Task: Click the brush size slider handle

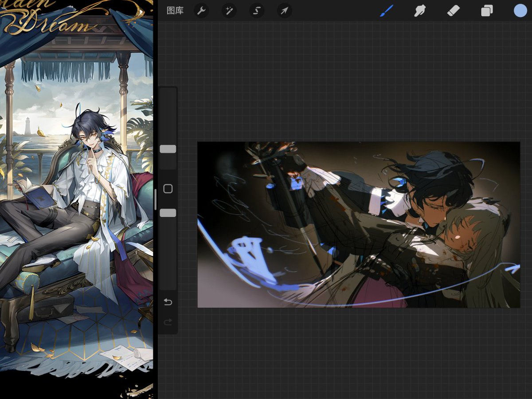Action: click(168, 149)
